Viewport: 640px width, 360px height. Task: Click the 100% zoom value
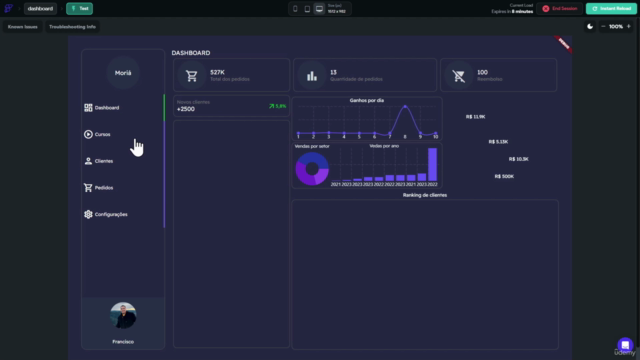[x=616, y=27]
